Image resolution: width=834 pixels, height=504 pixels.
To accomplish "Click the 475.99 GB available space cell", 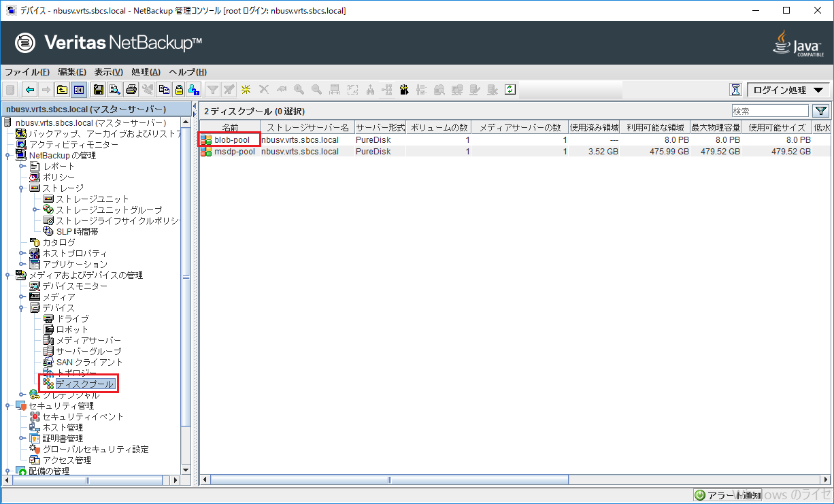I will 654,151.
